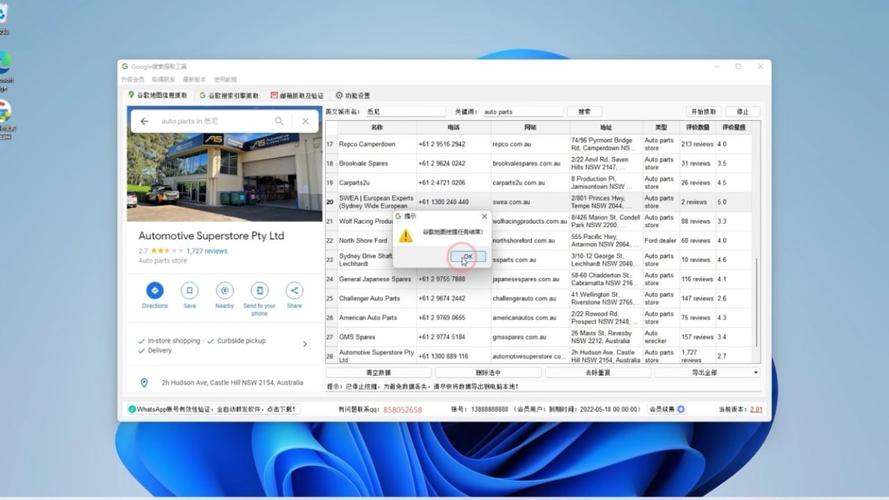Viewport: 889px width, 500px height.
Task: Open the 1,727 reviews link
Action: tap(207, 251)
